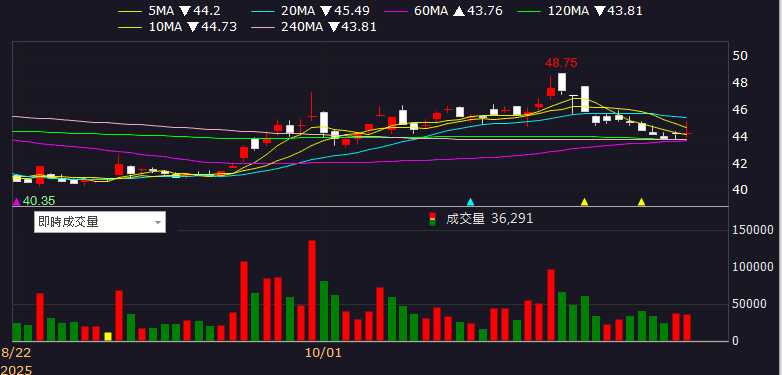Click the 成交量 36,291 volume label
The image size is (782, 375).
coord(490,218)
